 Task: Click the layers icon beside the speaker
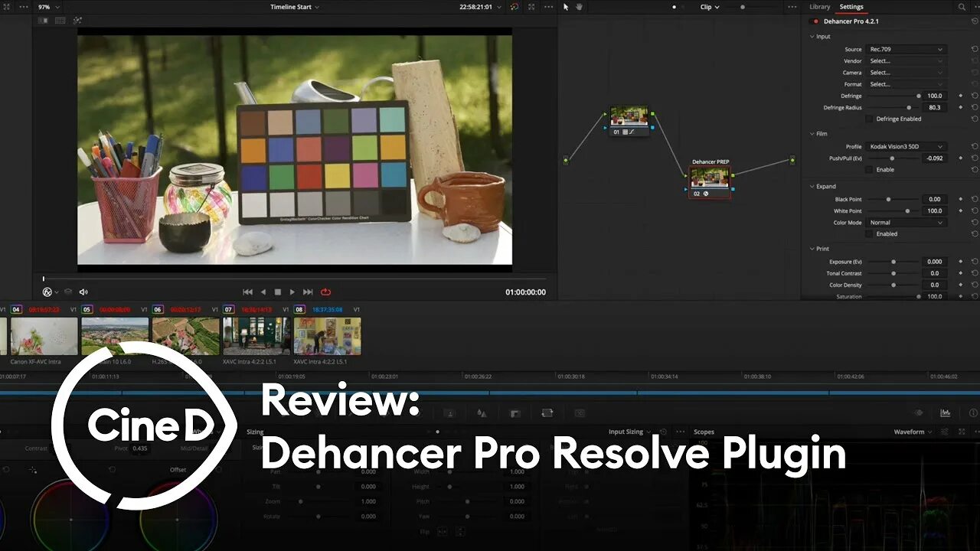(x=68, y=292)
